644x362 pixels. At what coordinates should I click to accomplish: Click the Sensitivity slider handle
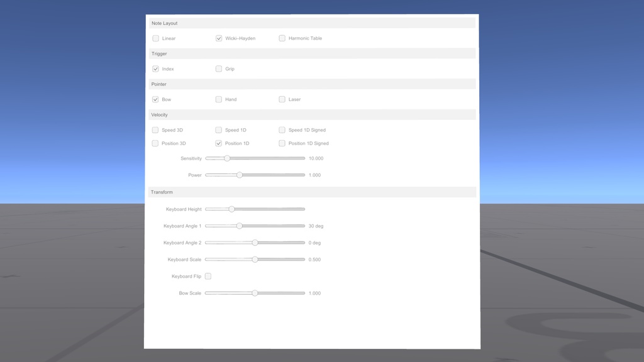pos(226,158)
